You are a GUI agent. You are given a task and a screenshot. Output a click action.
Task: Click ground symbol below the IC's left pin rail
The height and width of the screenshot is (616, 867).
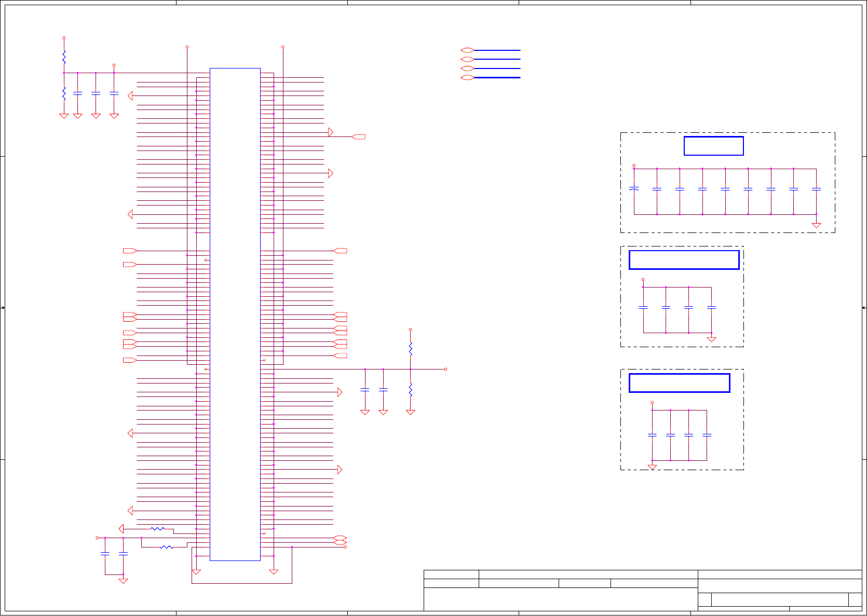[x=196, y=572]
